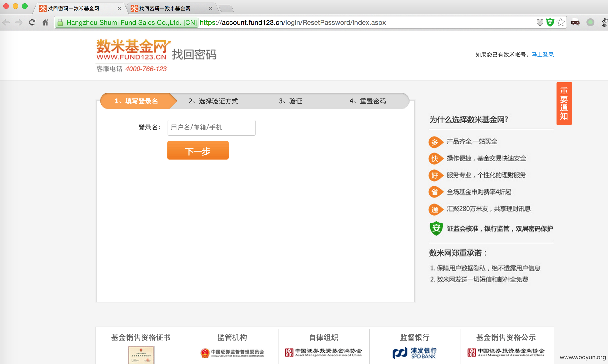Image resolution: width=608 pixels, height=364 pixels.
Task: Click the 为什么选择数米基金网? heading
Action: click(x=469, y=120)
